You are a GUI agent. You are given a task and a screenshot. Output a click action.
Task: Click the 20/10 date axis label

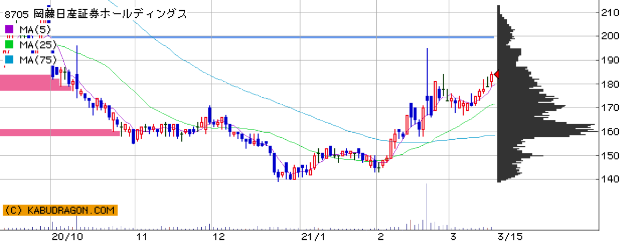(x=68, y=237)
